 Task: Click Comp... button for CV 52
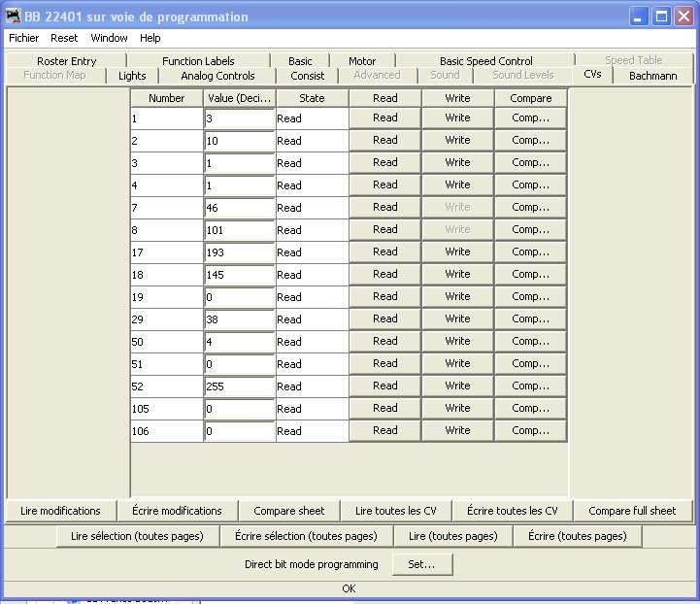click(530, 386)
